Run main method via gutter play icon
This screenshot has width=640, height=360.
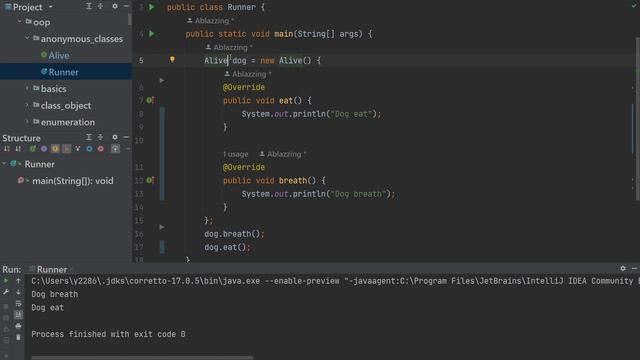[152, 34]
